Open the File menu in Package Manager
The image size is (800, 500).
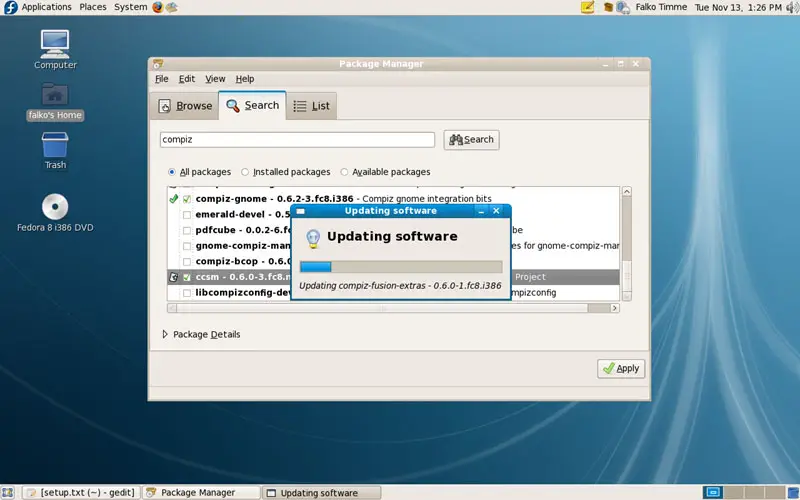[x=162, y=79]
